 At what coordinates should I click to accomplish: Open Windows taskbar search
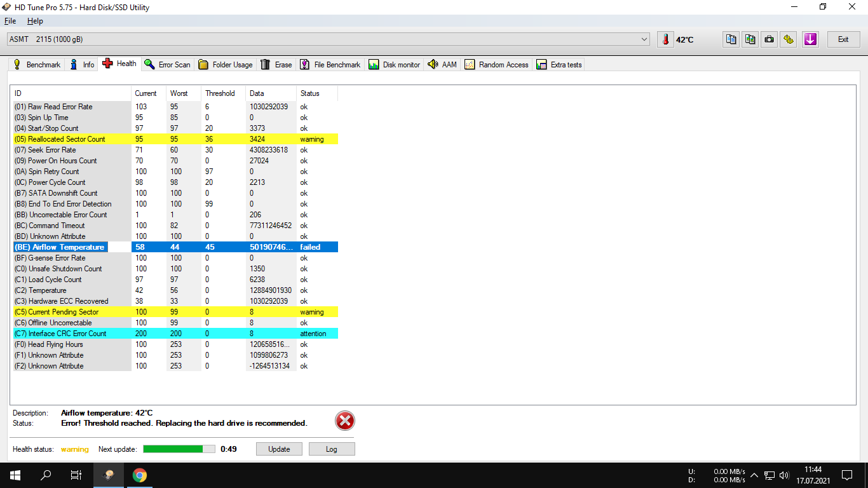click(x=46, y=475)
